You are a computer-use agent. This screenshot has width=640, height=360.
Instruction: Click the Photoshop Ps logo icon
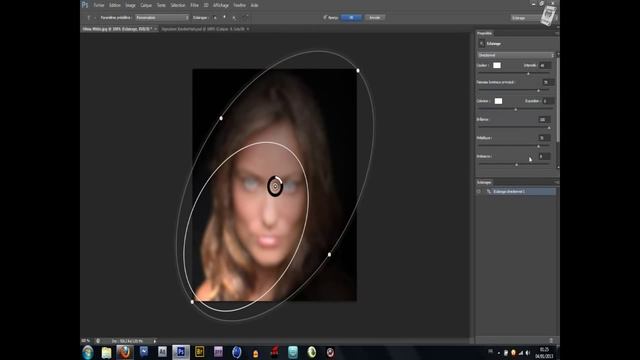coord(85,5)
